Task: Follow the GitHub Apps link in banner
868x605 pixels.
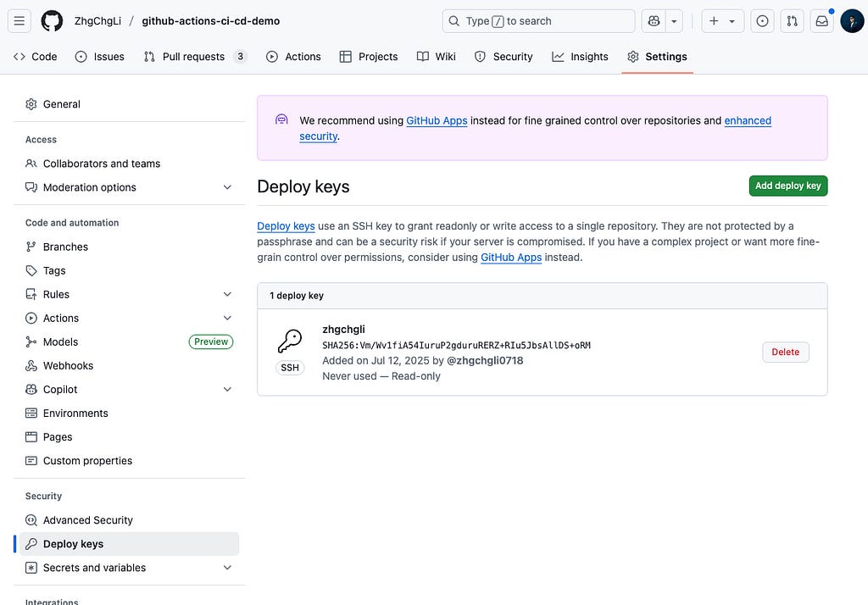Action: coord(437,120)
